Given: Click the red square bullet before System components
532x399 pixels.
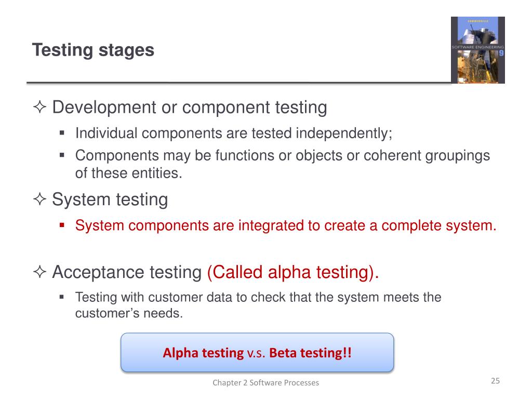Looking at the screenshot, I should 62,225.
